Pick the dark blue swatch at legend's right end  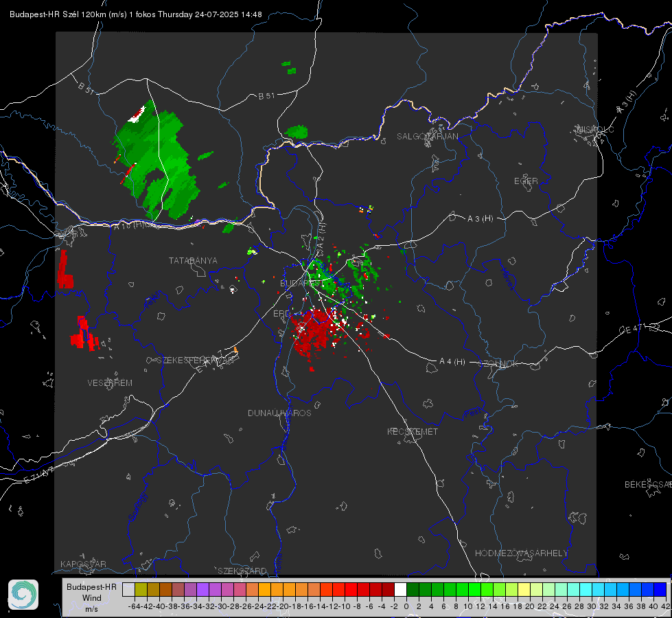click(660, 589)
